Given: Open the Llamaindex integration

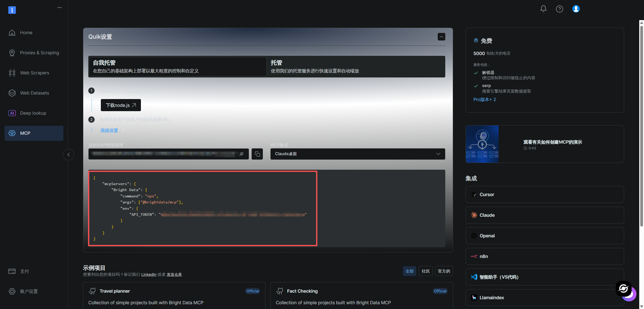Looking at the screenshot, I should (x=545, y=298).
